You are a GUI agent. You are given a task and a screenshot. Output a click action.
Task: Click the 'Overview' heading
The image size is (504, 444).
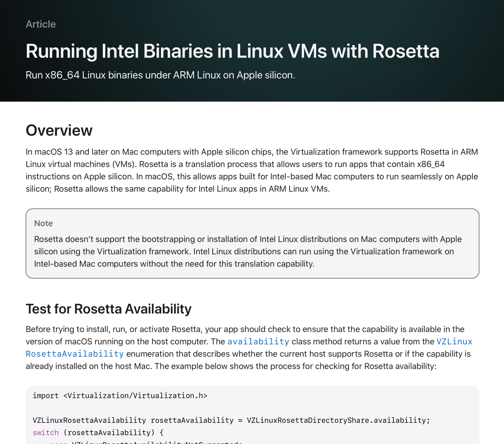coord(59,130)
